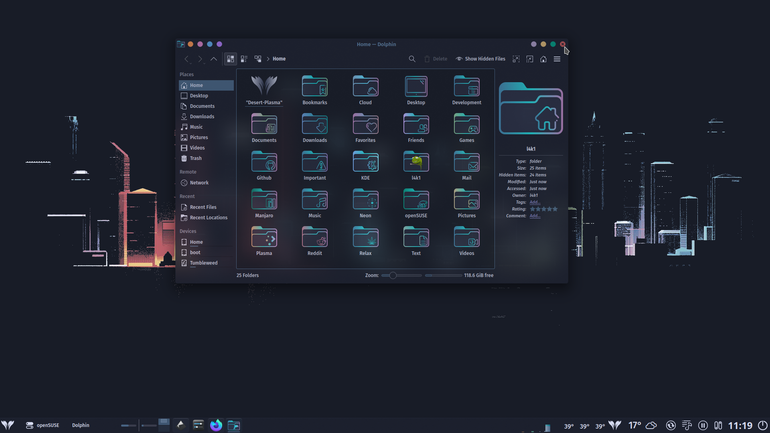770x433 pixels.
Task: Select the Bookmarks folder
Action: point(315,90)
